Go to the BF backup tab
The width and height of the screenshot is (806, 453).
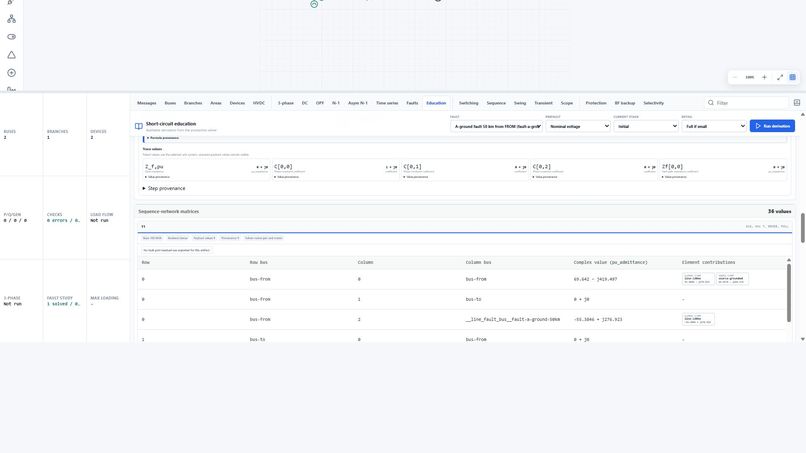[625, 103]
